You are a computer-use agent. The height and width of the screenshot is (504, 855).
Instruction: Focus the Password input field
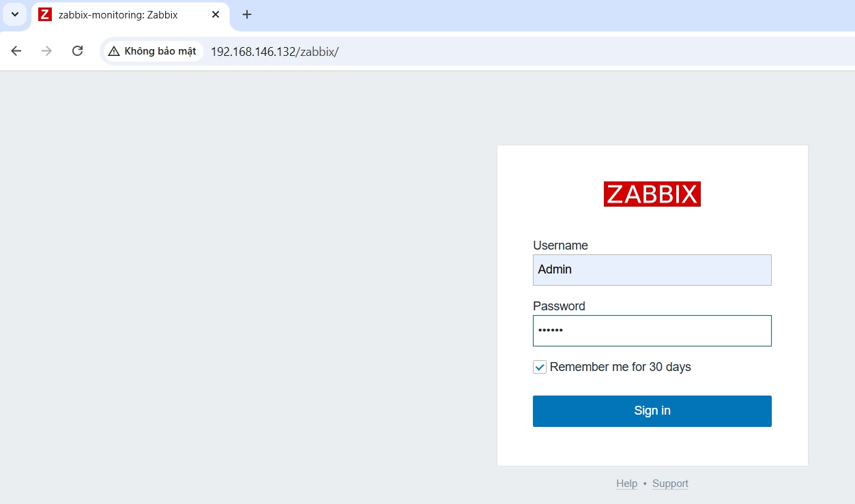[652, 331]
